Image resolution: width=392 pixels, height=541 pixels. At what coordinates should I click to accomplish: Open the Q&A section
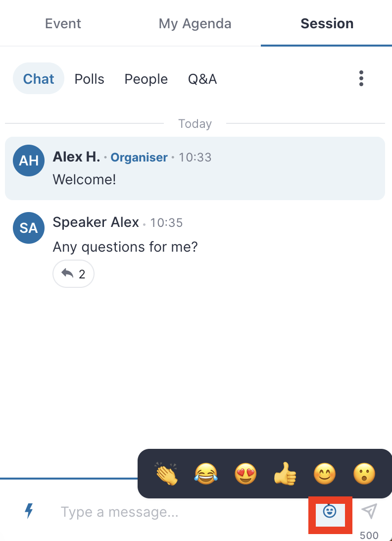coord(202,79)
